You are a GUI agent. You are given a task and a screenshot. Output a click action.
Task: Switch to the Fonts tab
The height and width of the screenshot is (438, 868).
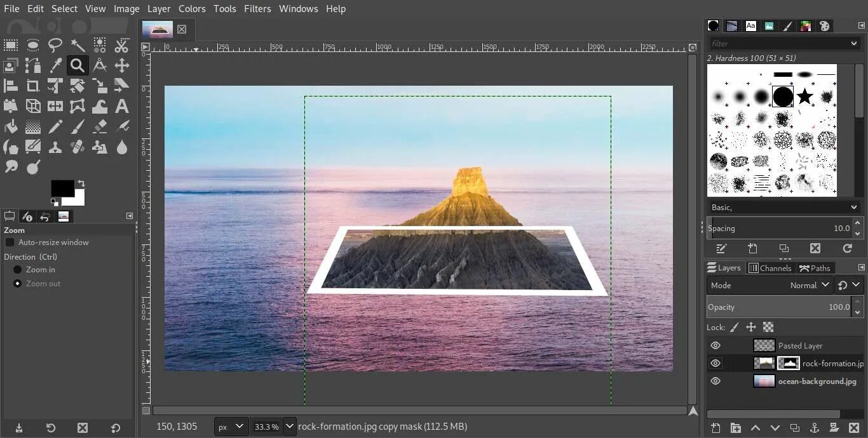coord(750,26)
